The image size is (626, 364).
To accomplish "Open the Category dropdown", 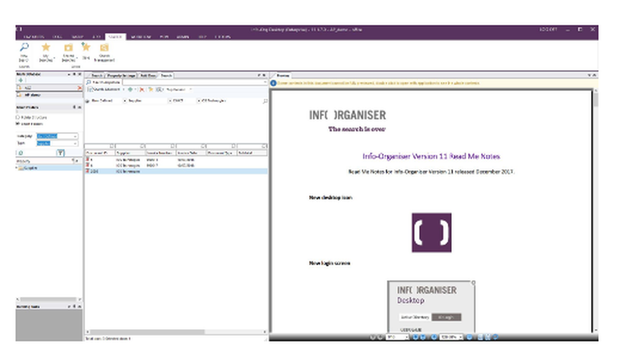I will (75, 136).
